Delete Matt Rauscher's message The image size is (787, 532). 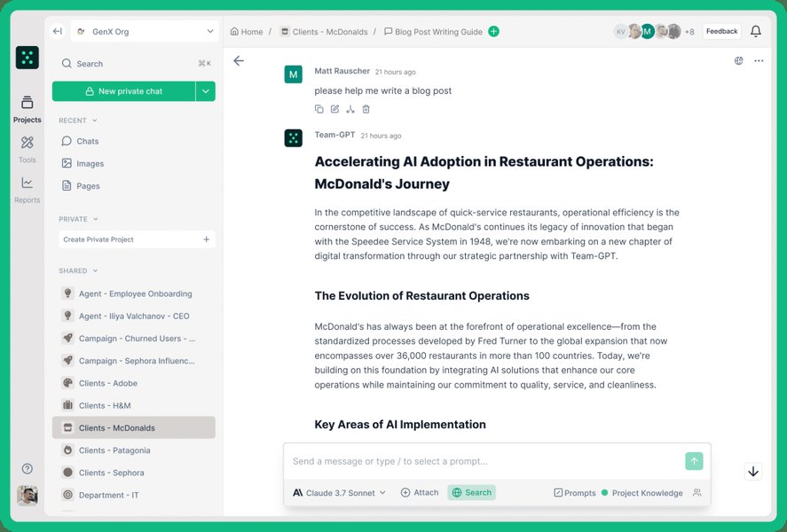click(x=366, y=109)
